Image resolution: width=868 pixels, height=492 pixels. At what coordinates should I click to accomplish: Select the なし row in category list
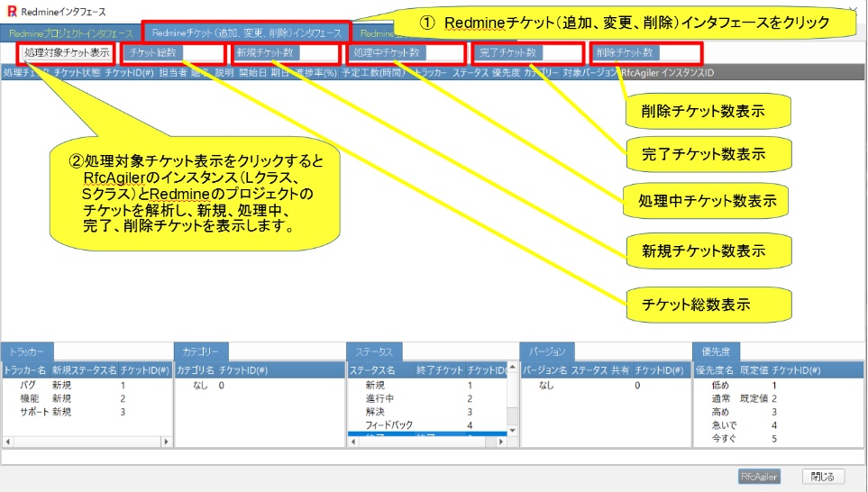[260, 385]
